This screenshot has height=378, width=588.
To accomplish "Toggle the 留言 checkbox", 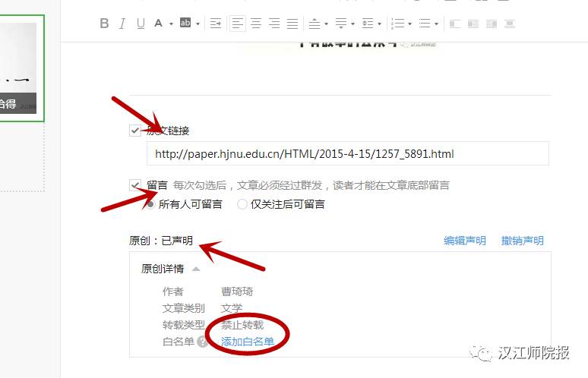I will (x=135, y=184).
